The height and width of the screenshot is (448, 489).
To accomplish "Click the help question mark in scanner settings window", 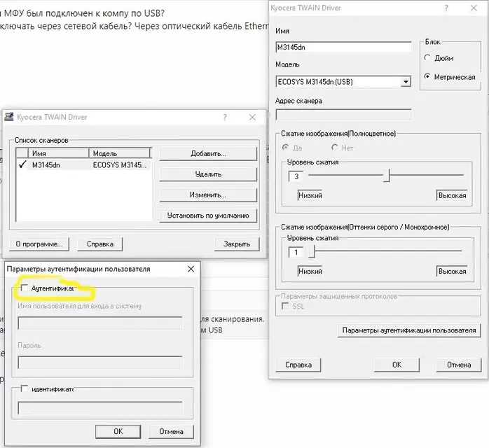I will point(446,8).
